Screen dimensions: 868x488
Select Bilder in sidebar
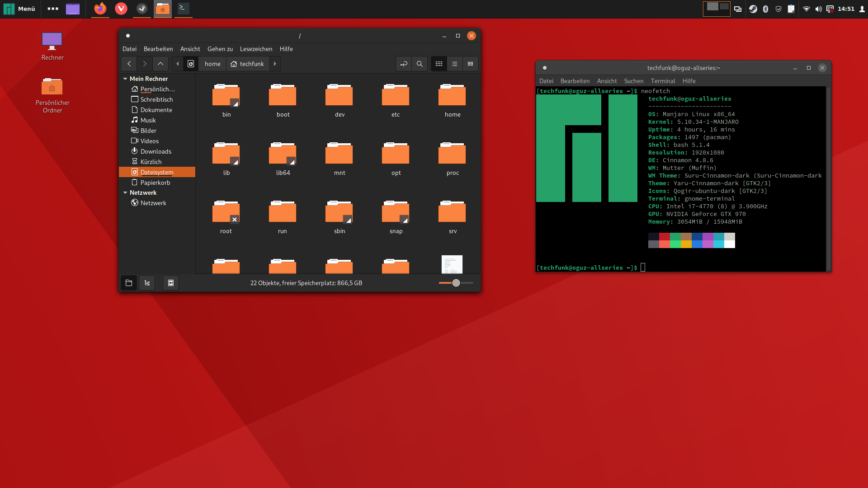(157, 131)
